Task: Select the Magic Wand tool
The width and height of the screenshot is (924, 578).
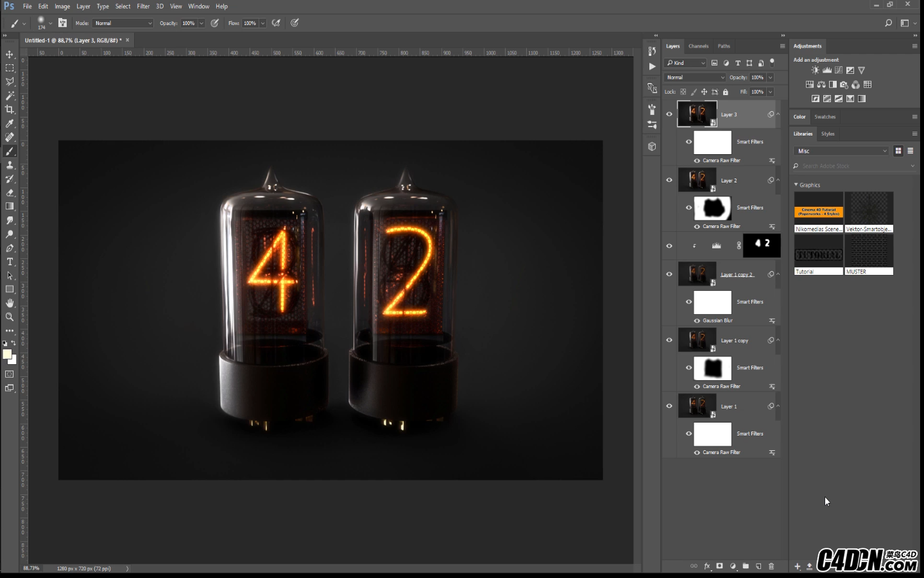Action: [x=10, y=96]
